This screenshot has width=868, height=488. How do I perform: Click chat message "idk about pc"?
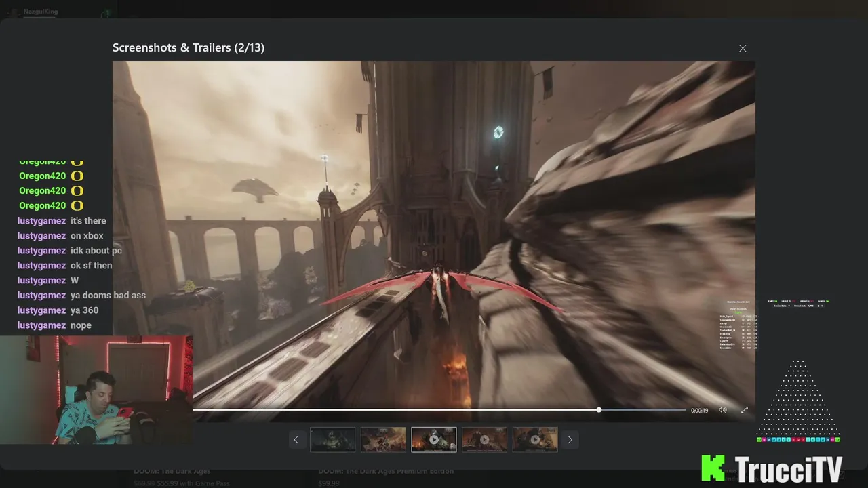pos(96,251)
